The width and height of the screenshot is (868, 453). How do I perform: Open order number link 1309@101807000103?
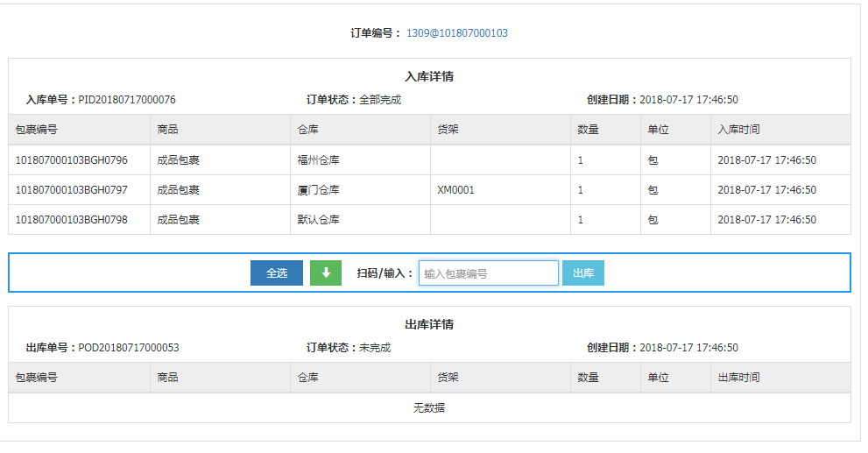(x=456, y=33)
